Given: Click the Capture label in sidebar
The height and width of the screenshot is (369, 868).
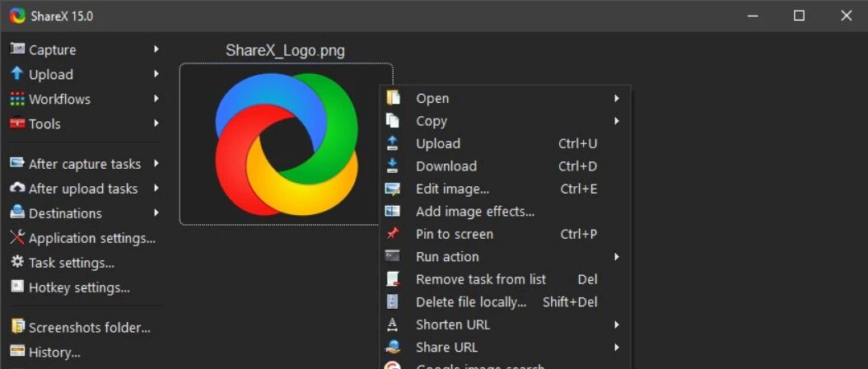Looking at the screenshot, I should click(53, 50).
